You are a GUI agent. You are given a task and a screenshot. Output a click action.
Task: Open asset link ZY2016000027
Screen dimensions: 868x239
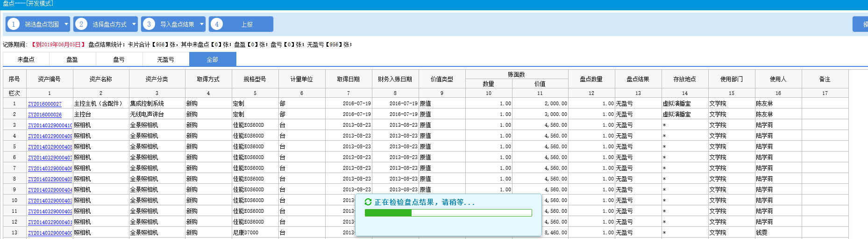(x=45, y=104)
